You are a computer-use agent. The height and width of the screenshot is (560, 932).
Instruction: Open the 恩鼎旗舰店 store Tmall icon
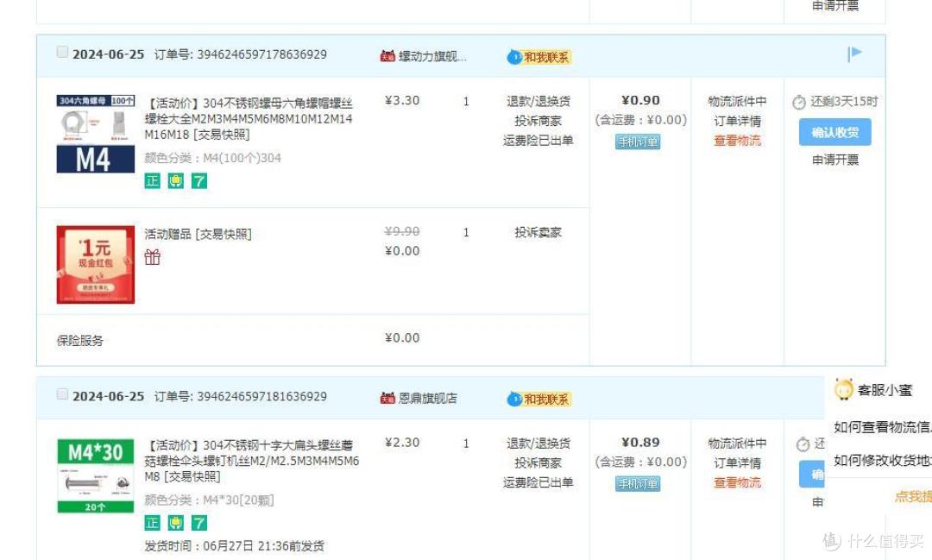click(x=387, y=399)
